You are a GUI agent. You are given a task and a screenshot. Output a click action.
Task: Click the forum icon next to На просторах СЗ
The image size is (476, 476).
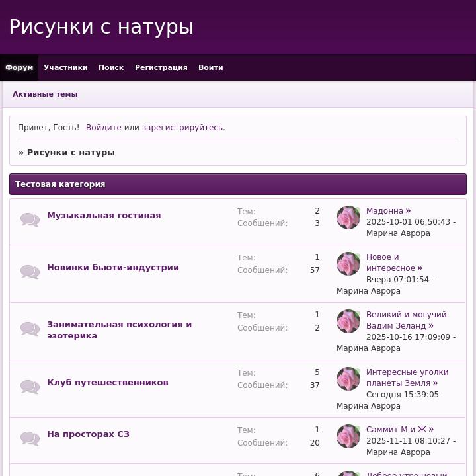click(x=30, y=438)
